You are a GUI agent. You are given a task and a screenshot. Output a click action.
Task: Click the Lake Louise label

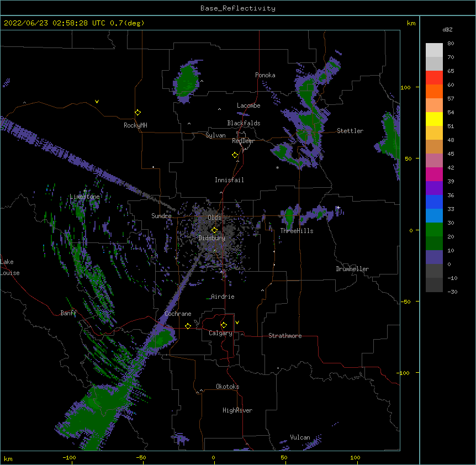tap(10, 267)
